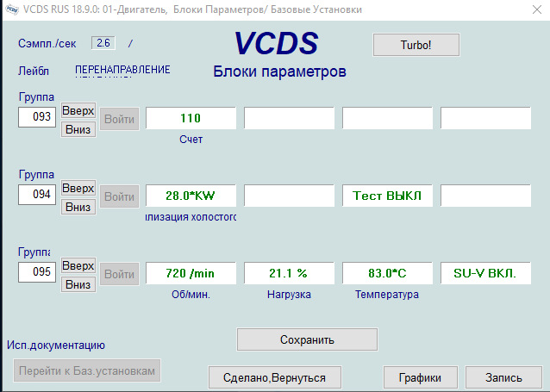Click Вниз for group 095
Image resolution: width=550 pixels, height=392 pixels.
78,284
